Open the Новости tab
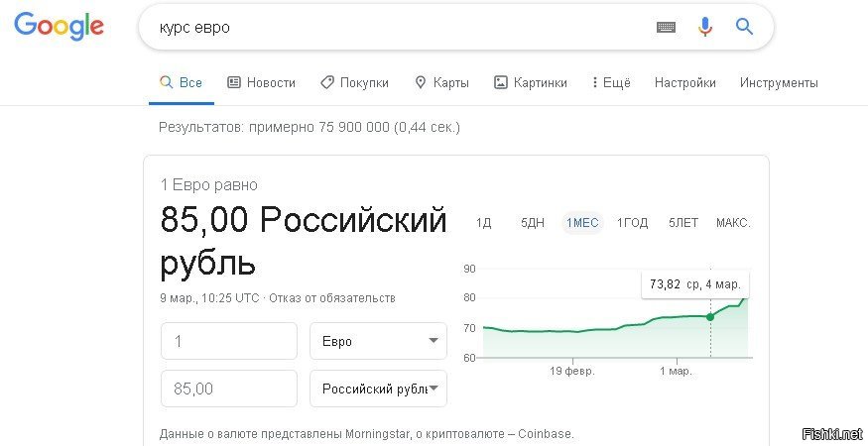This screenshot has height=446, width=868. pyautogui.click(x=261, y=82)
